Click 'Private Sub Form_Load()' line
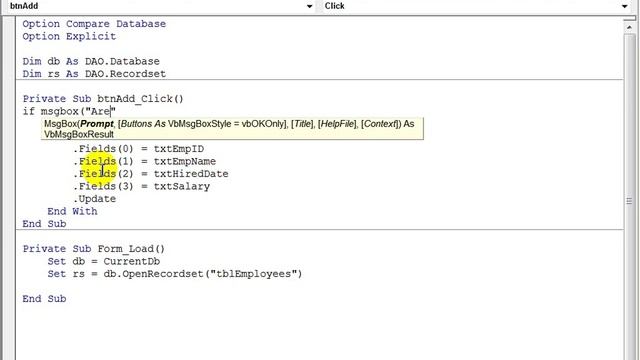This screenshot has width=640, height=360. click(94, 249)
